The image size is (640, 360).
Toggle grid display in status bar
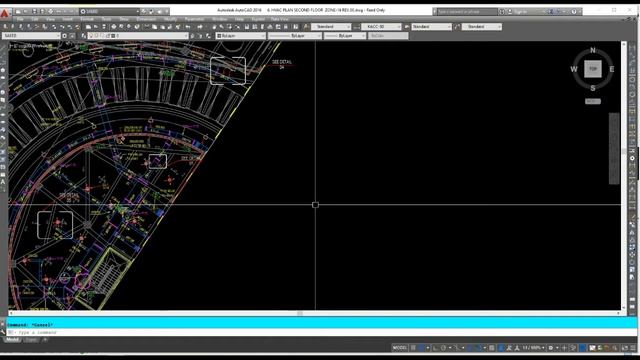point(413,348)
